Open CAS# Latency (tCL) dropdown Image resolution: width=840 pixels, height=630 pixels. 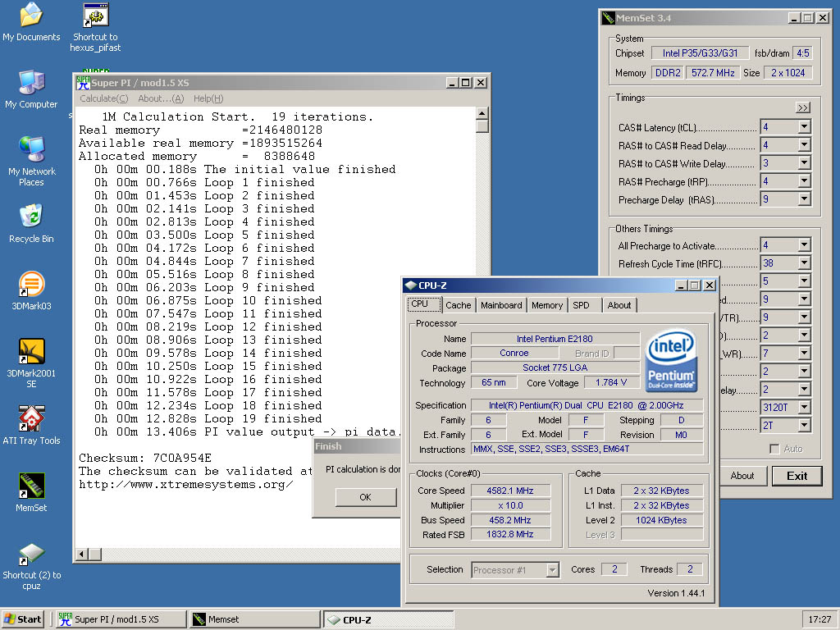tap(804, 127)
